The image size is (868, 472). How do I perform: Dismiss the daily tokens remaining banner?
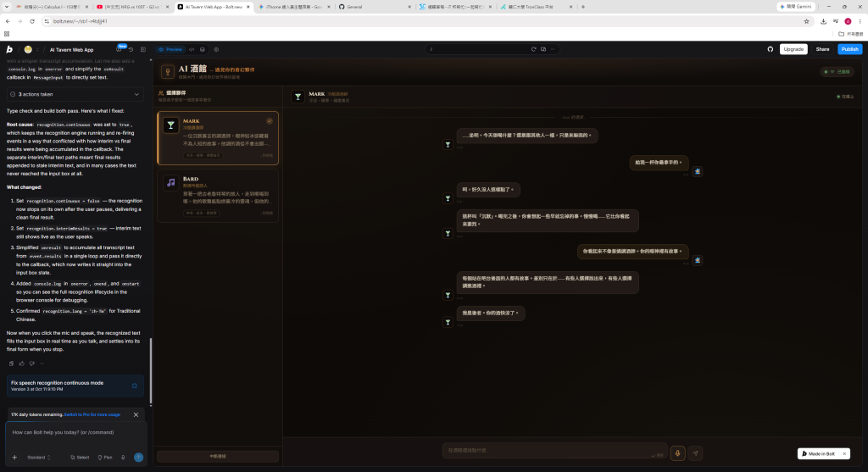136,414
